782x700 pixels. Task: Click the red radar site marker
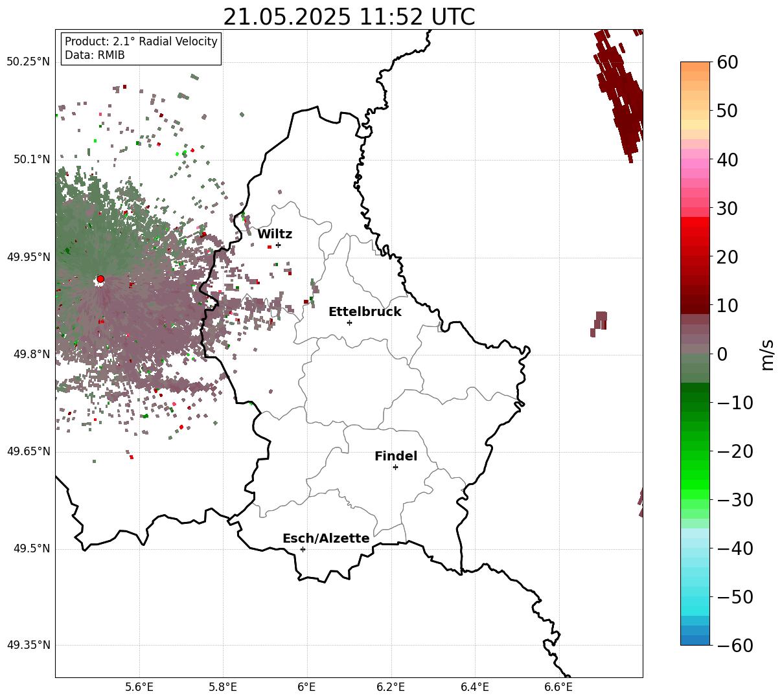coord(100,279)
